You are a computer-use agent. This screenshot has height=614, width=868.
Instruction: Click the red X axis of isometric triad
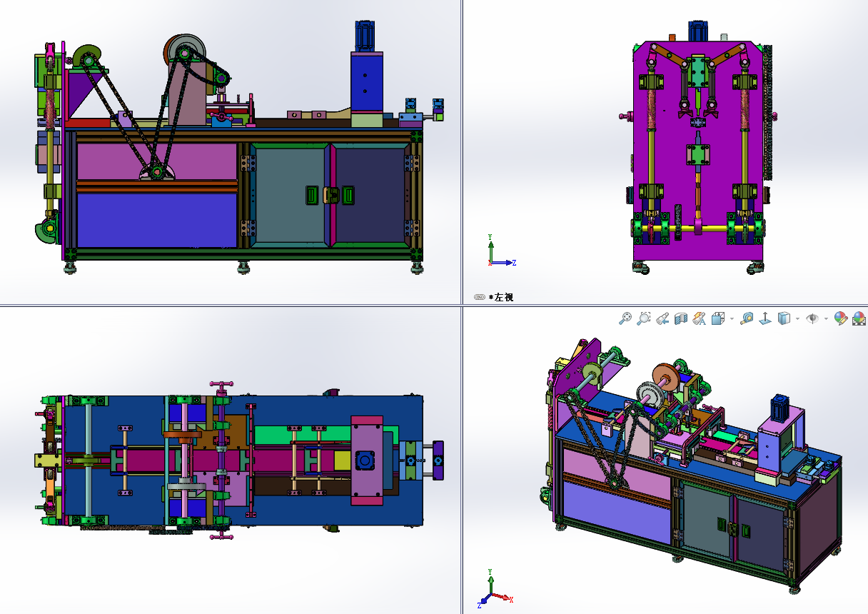pyautogui.click(x=503, y=597)
